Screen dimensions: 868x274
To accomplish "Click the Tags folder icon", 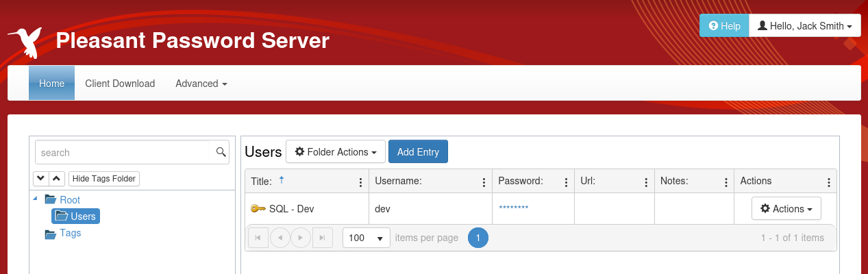I will (x=51, y=234).
